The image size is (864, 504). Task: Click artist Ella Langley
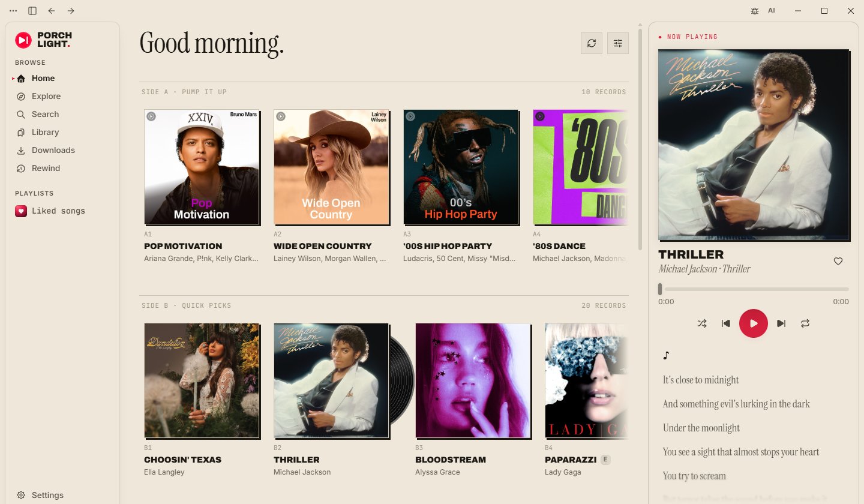(x=164, y=472)
